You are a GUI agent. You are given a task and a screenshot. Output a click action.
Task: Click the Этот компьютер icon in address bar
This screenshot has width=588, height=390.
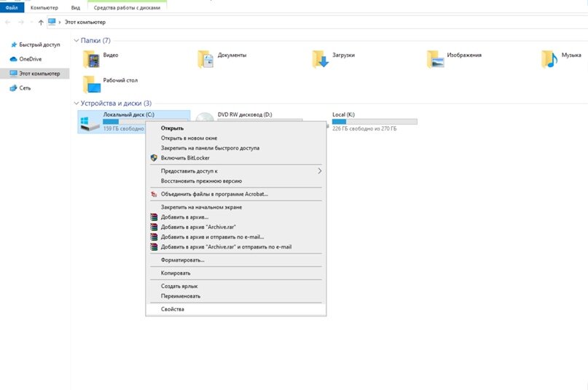click(x=52, y=22)
